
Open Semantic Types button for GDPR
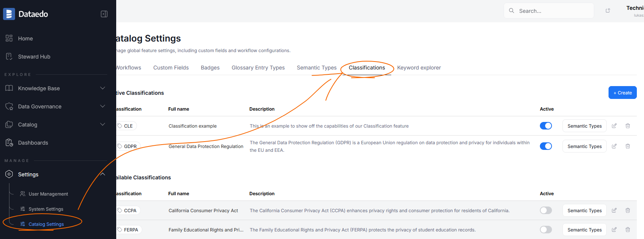point(584,146)
